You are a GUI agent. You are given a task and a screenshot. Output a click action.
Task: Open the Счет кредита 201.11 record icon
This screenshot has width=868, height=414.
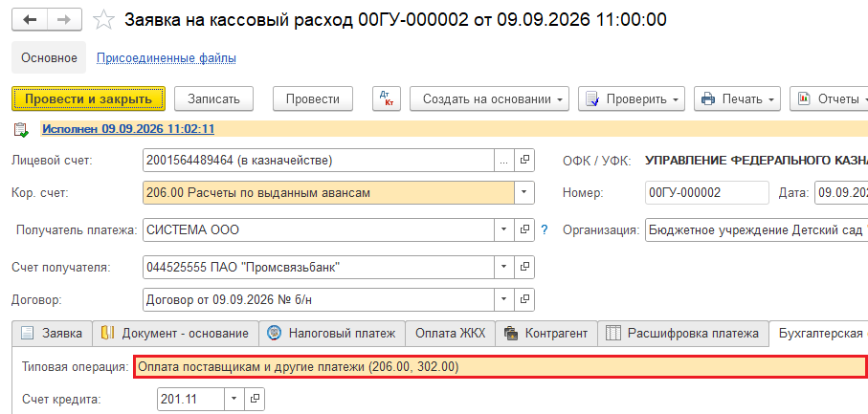255,398
